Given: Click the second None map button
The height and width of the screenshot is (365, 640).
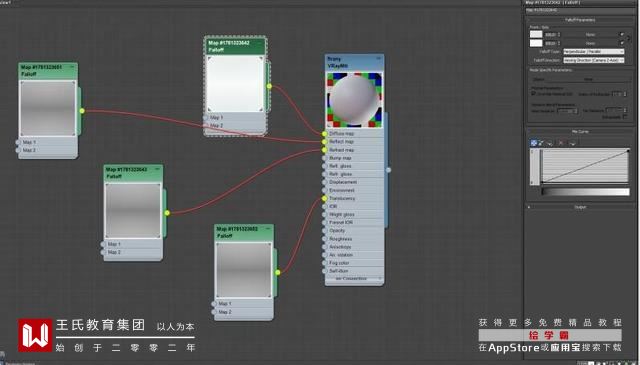Looking at the screenshot, I should point(590,43).
